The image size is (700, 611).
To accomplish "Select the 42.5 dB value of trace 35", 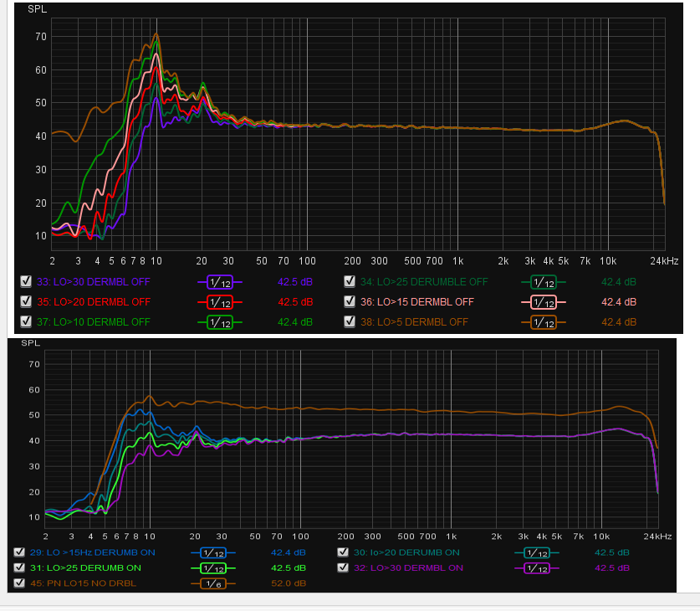I will pos(295,302).
